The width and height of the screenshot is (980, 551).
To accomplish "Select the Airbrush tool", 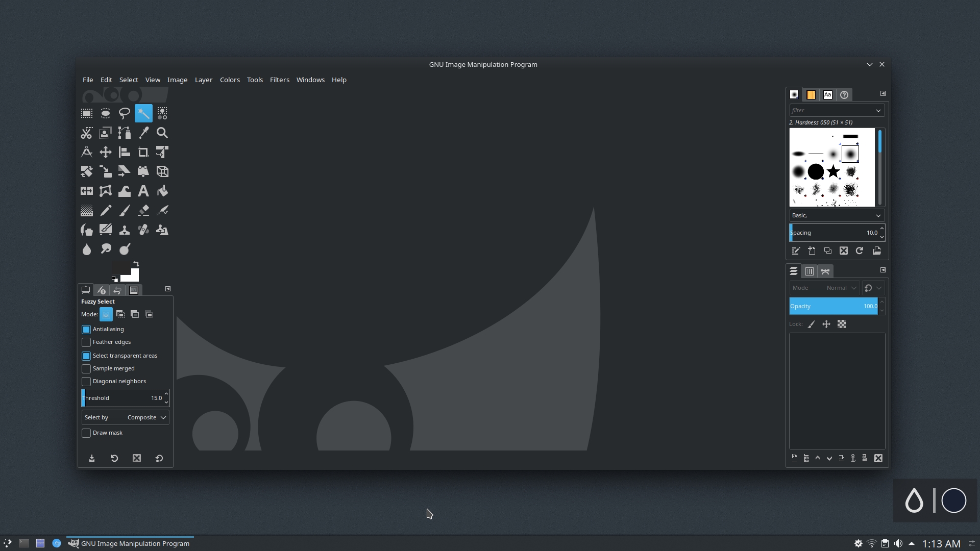I will click(x=162, y=211).
